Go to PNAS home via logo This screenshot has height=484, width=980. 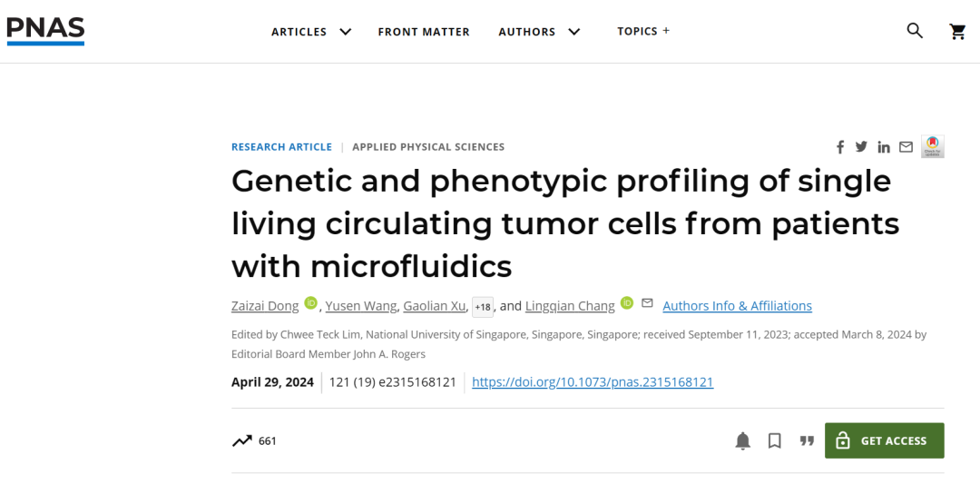[45, 30]
